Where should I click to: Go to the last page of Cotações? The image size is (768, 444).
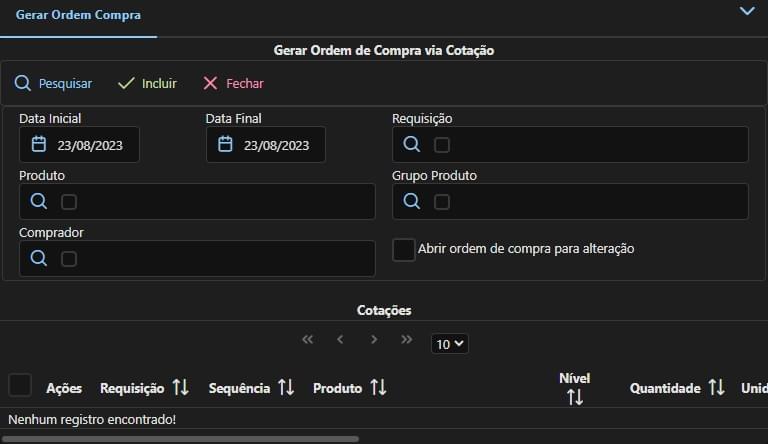click(406, 340)
